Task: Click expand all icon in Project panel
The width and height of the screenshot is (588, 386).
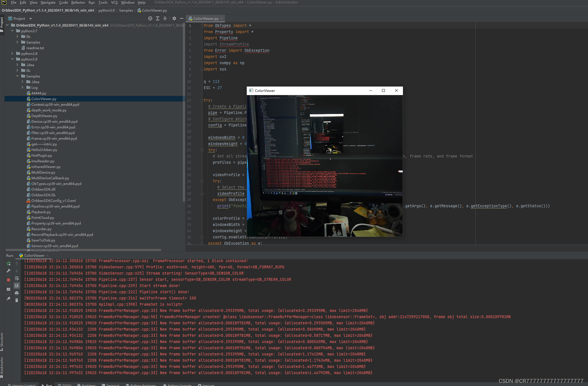Action: [158, 18]
